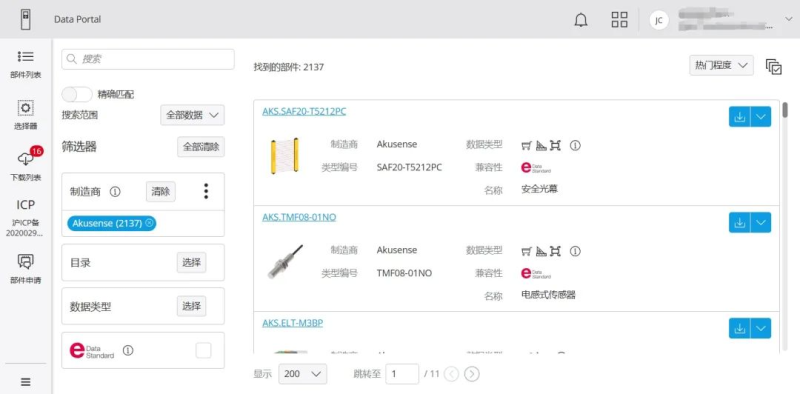Click the 全部清除 filter button
The height and width of the screenshot is (394, 800).
point(201,147)
